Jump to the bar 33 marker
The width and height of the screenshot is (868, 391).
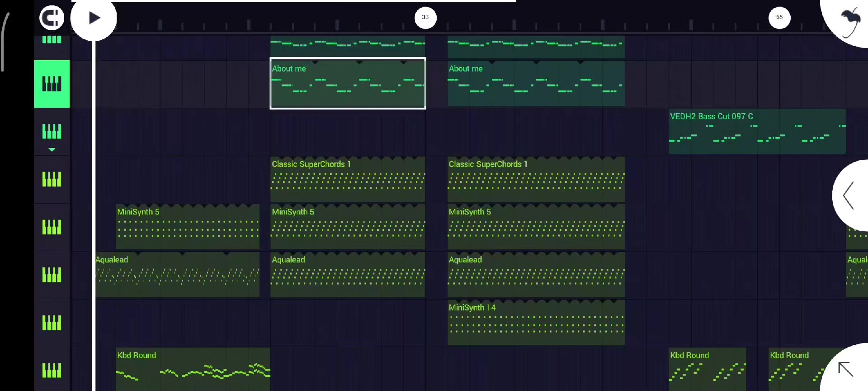point(425,18)
